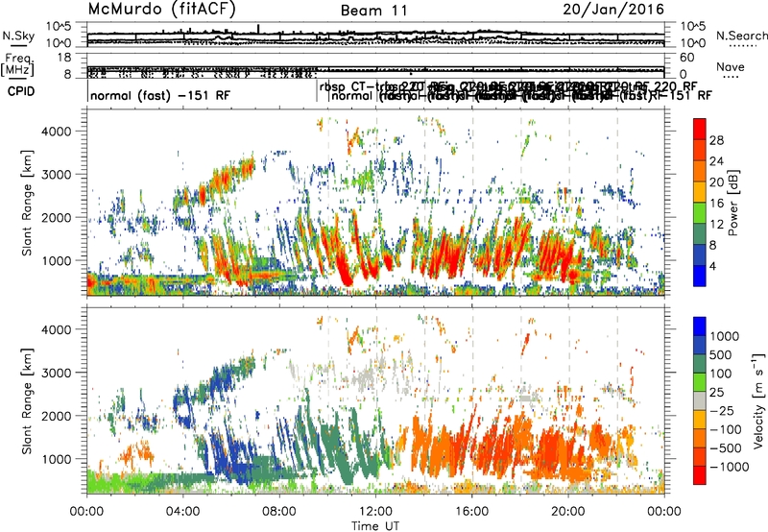
Task: Click the velocity panel 'Slant Range [km]' label
Action: point(27,400)
